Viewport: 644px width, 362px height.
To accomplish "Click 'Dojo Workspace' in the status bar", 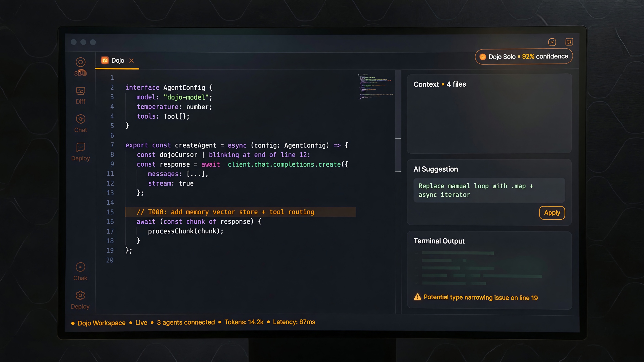I will click(x=102, y=323).
